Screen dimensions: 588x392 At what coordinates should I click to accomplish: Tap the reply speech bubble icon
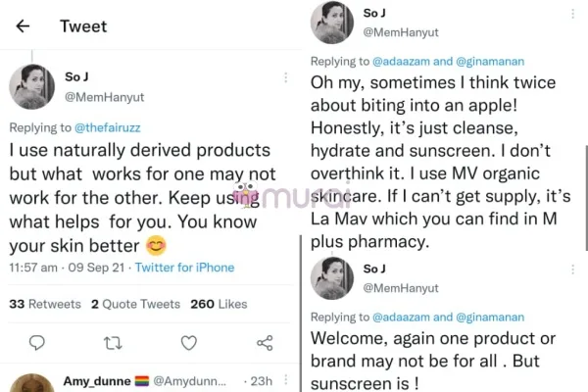pos(37,342)
